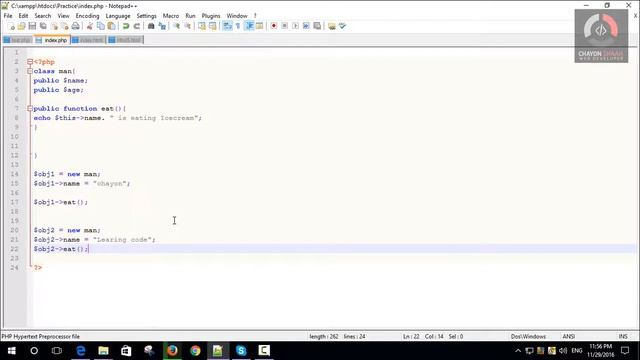Click the Open file toolbar icon
This screenshot has height=360, width=640.
[22, 26]
